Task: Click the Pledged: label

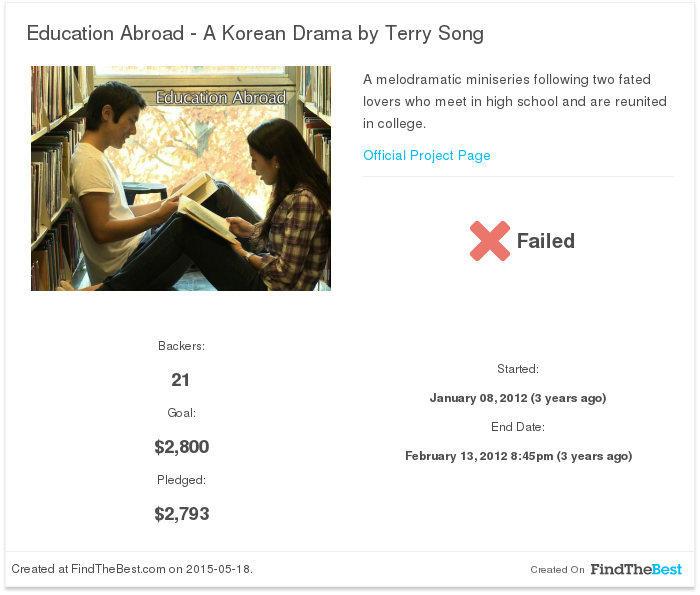Action: click(181, 480)
